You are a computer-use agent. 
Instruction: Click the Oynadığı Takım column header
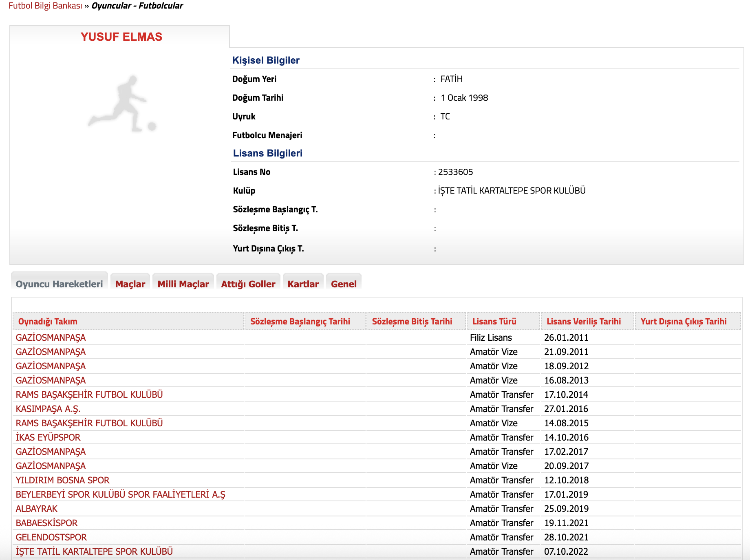48,321
